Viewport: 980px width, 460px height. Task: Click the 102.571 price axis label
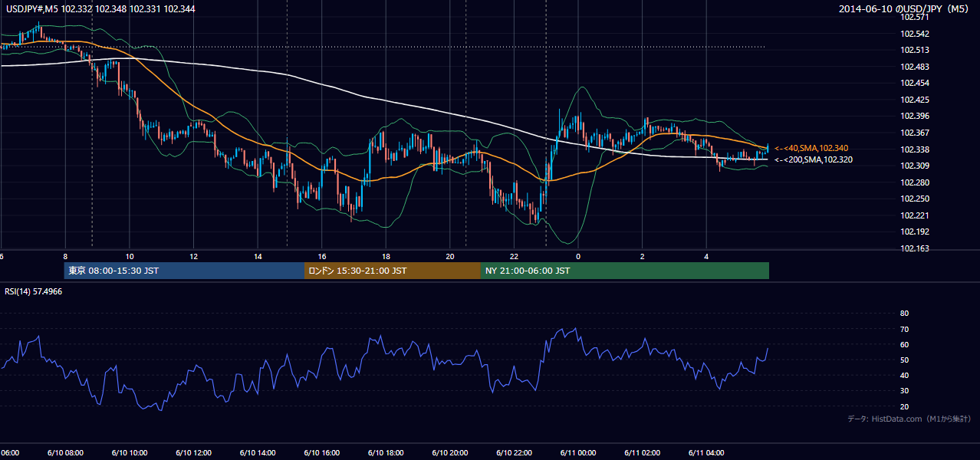(915, 17)
